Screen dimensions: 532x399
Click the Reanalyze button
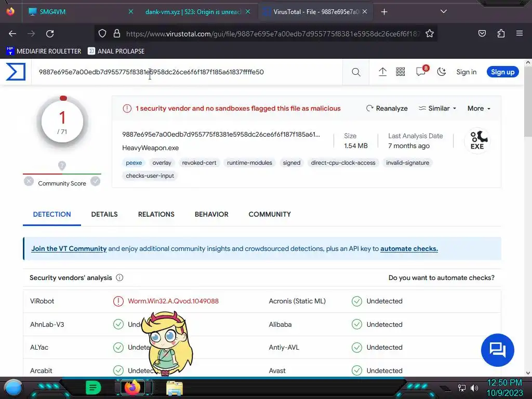[387, 108]
